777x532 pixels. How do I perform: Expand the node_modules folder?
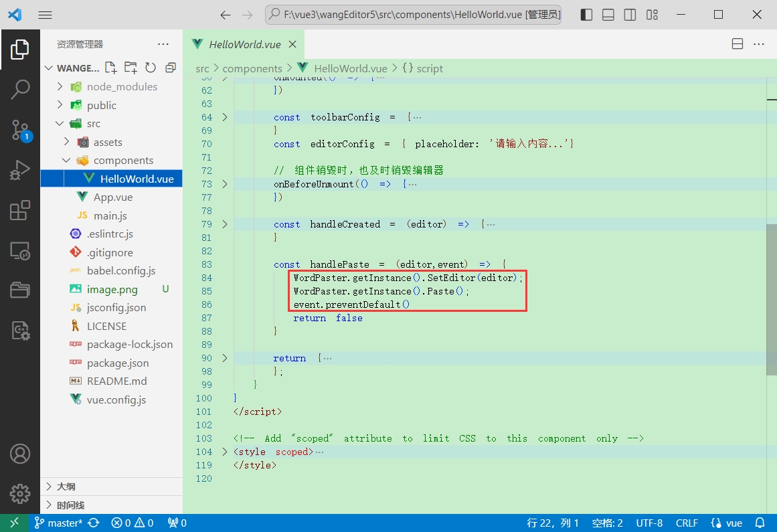[60, 87]
